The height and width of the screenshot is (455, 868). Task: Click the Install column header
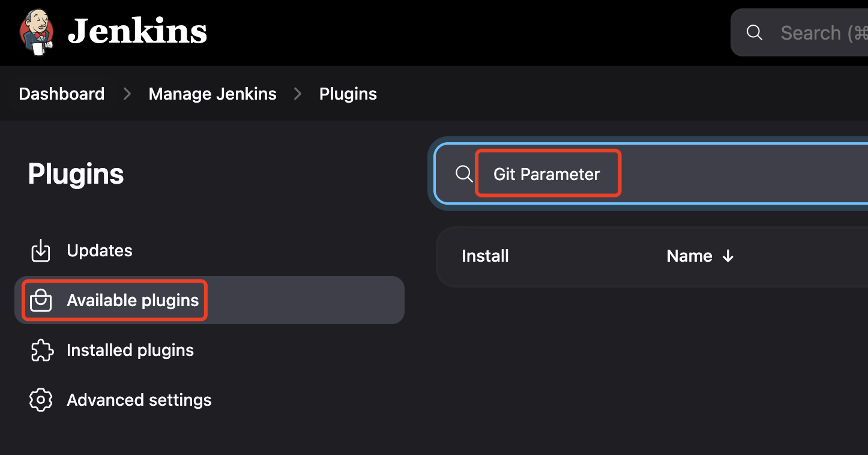click(485, 256)
